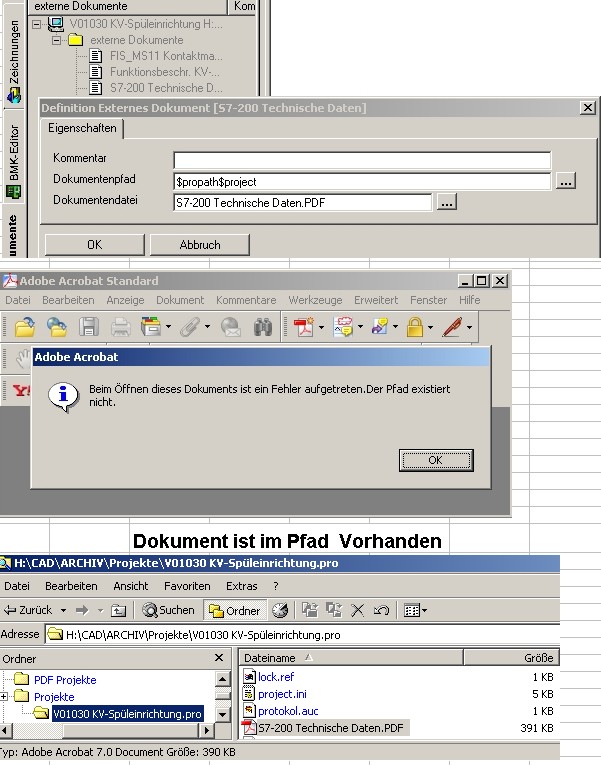Open the Werkzeuge menu in Adobe Acrobat

click(315, 300)
